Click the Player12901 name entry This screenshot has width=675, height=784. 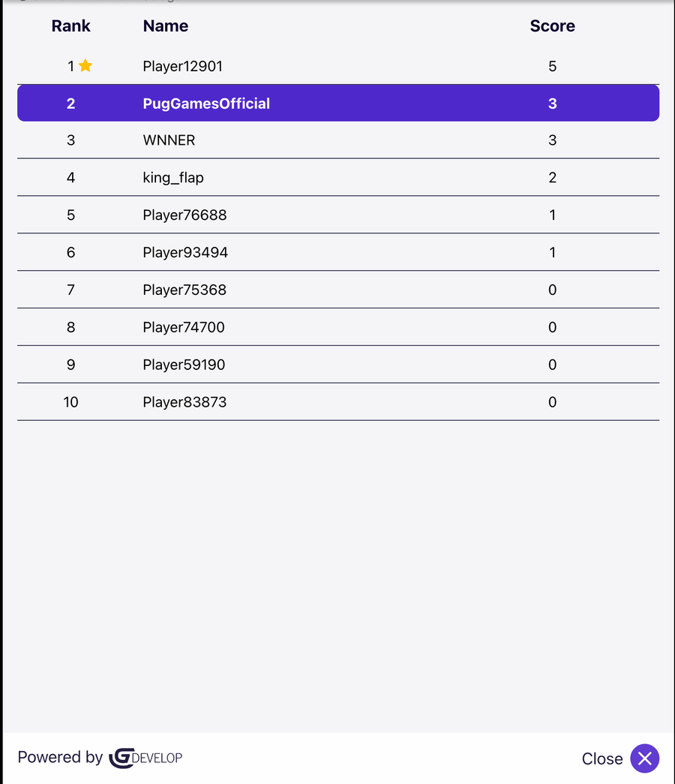pos(182,66)
